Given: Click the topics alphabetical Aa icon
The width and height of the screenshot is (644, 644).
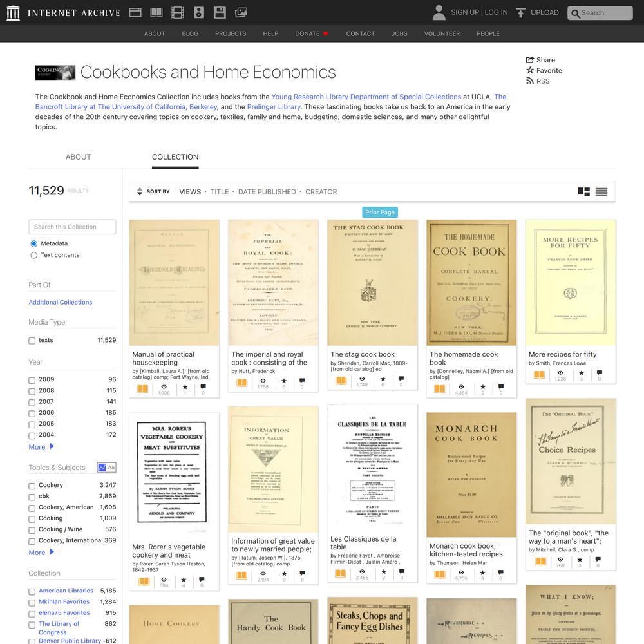Looking at the screenshot, I should [111, 468].
